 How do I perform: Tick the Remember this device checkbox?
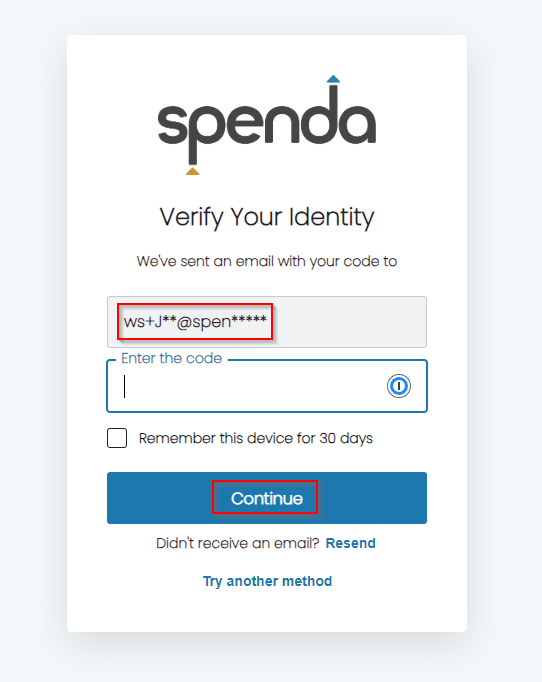coord(117,438)
